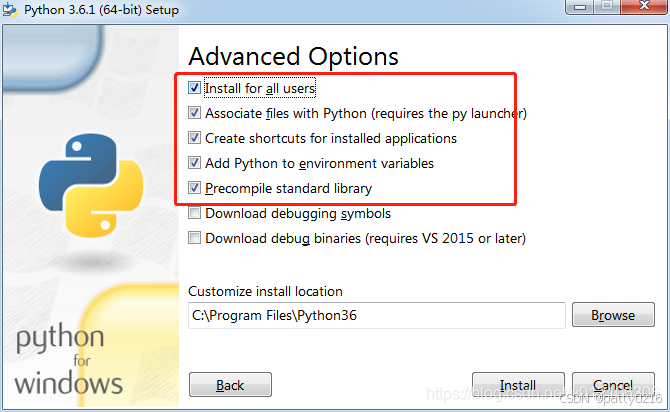Toggle Precompile standard library checkbox
The image size is (670, 412).
(194, 188)
